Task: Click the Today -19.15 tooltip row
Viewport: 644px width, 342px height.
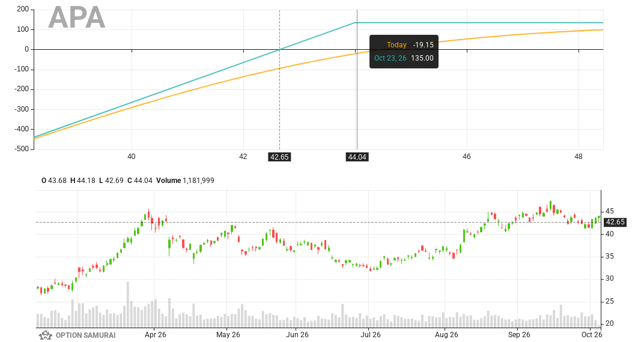Action: click(410, 44)
